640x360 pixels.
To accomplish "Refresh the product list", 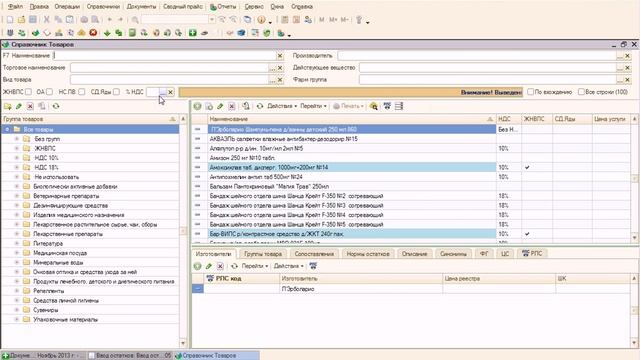I will pyautogui.click(x=260, y=106).
